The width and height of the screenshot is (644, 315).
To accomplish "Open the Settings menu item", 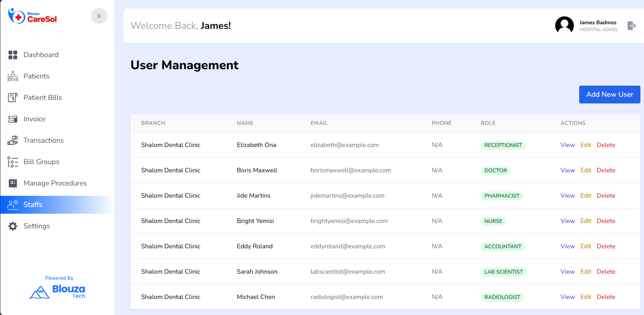I will [x=37, y=226].
